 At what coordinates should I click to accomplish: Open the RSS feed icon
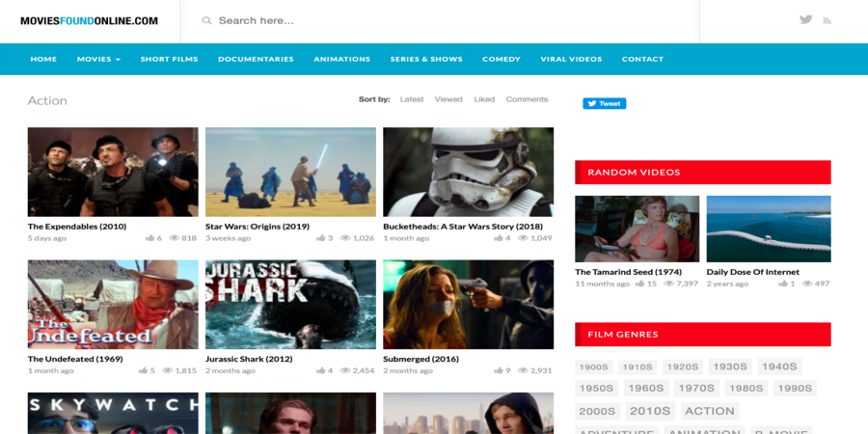tap(827, 21)
